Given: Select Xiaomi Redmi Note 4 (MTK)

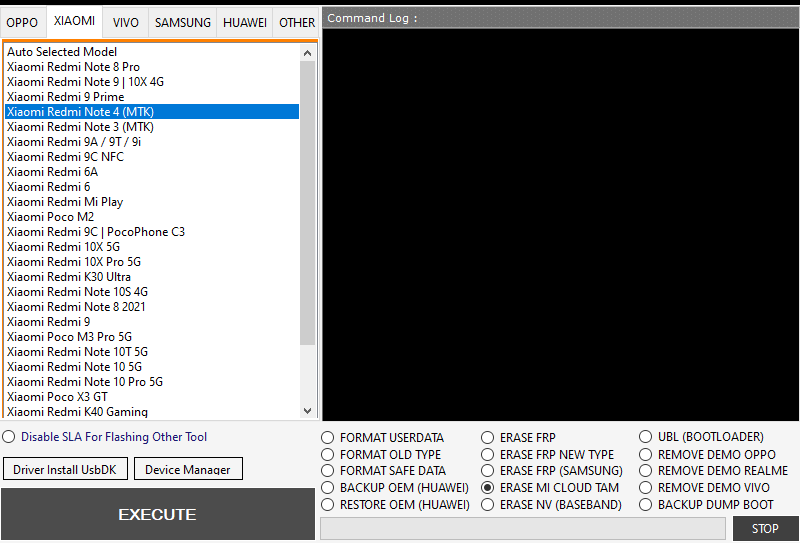Looking at the screenshot, I should [x=152, y=112].
